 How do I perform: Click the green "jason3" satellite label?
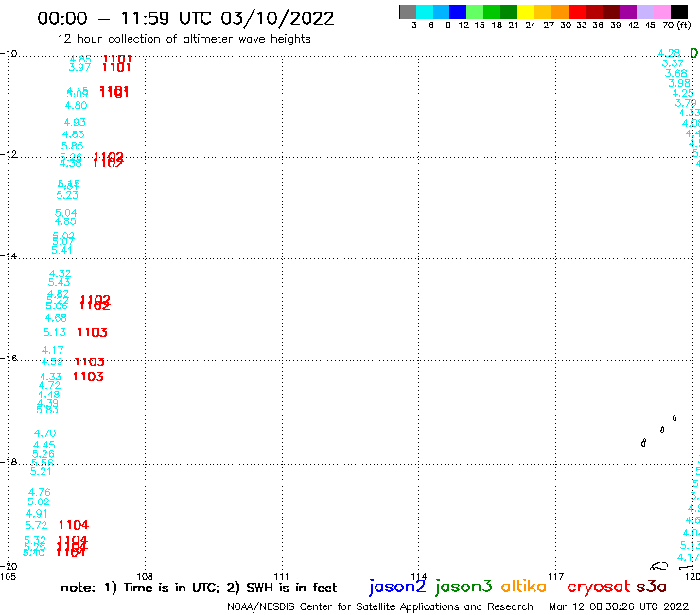(464, 587)
